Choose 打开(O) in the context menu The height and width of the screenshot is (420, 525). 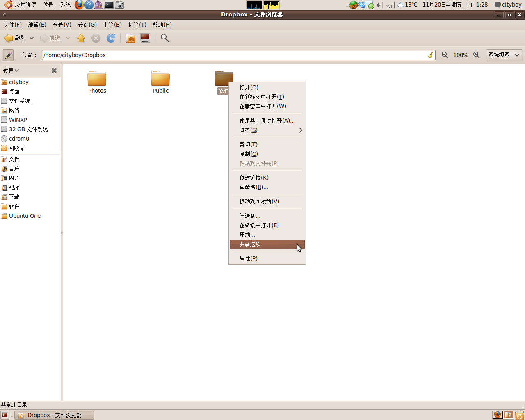pos(267,87)
